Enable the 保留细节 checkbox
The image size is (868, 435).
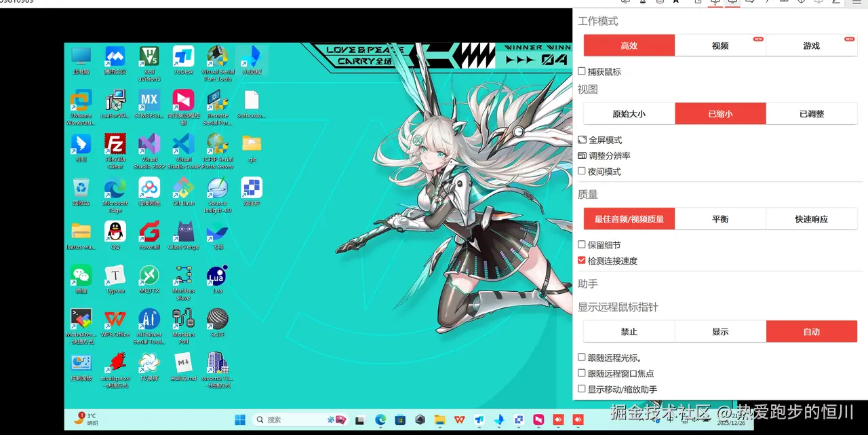(582, 244)
